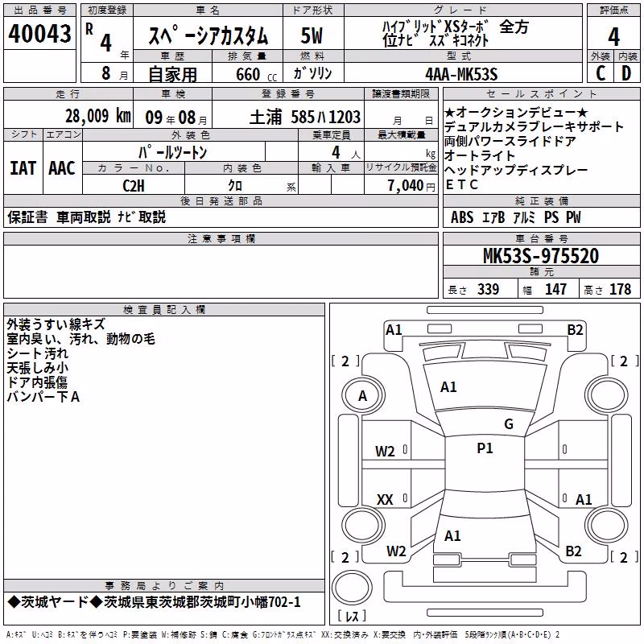Click the color number C2H
Viewport: 644px width, 644px height.
(x=134, y=186)
